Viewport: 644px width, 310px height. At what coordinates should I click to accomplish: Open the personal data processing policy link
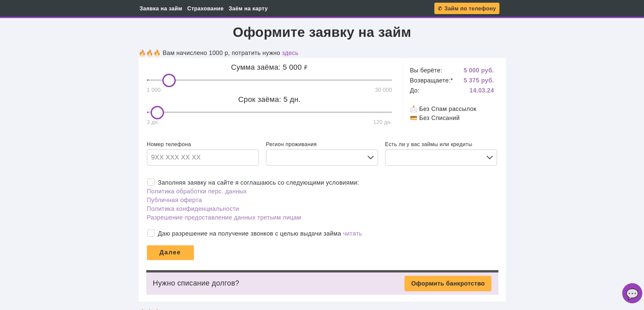[197, 191]
